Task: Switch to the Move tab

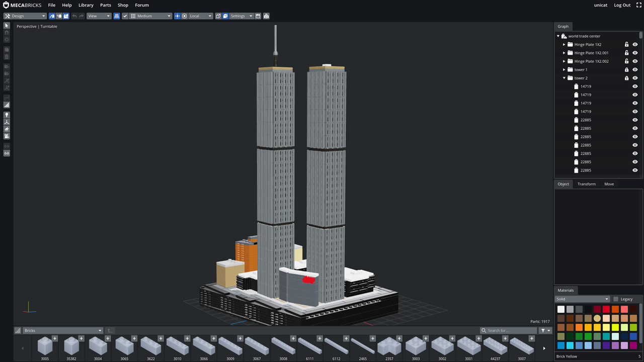Action: pos(609,184)
